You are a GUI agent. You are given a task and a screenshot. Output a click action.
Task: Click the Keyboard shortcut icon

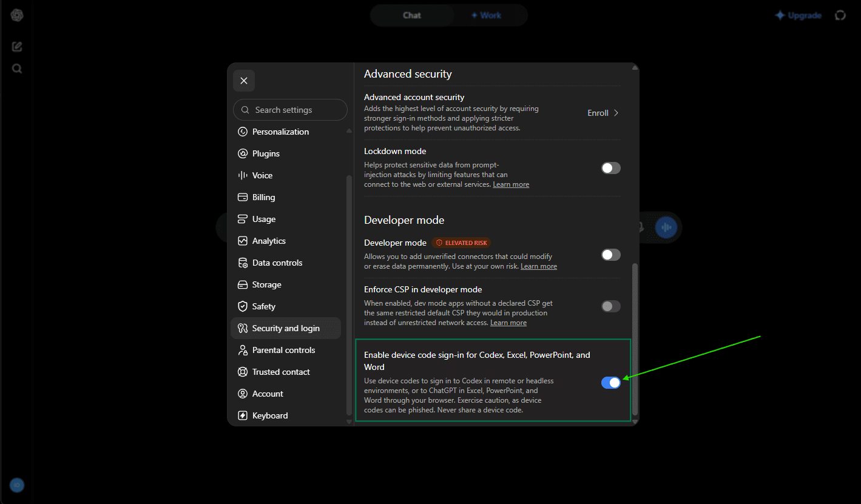point(243,415)
